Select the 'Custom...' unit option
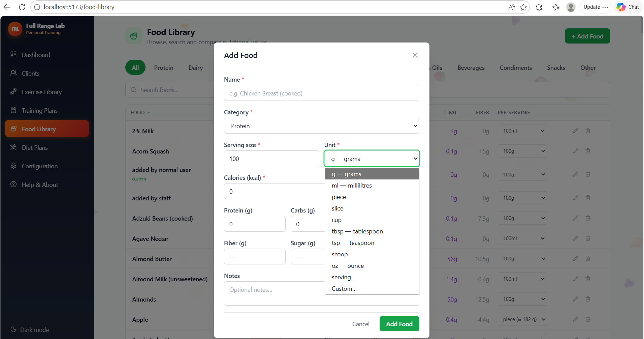 tap(372, 289)
